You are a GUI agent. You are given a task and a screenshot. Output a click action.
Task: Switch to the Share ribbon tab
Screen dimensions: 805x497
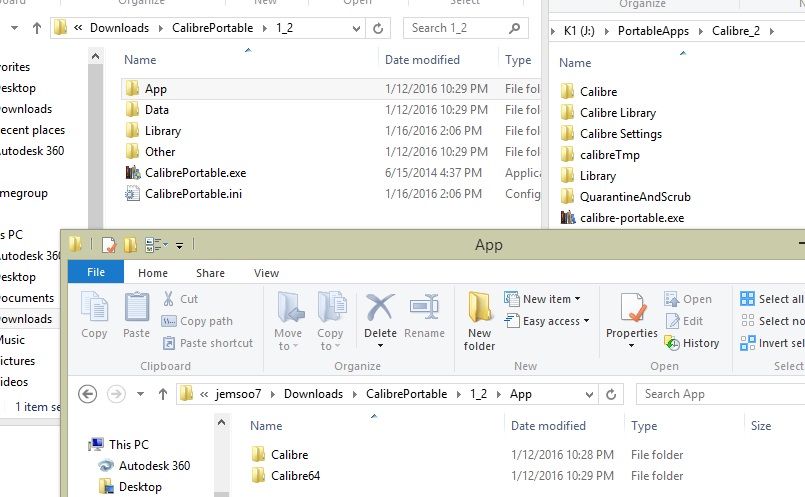pos(210,273)
